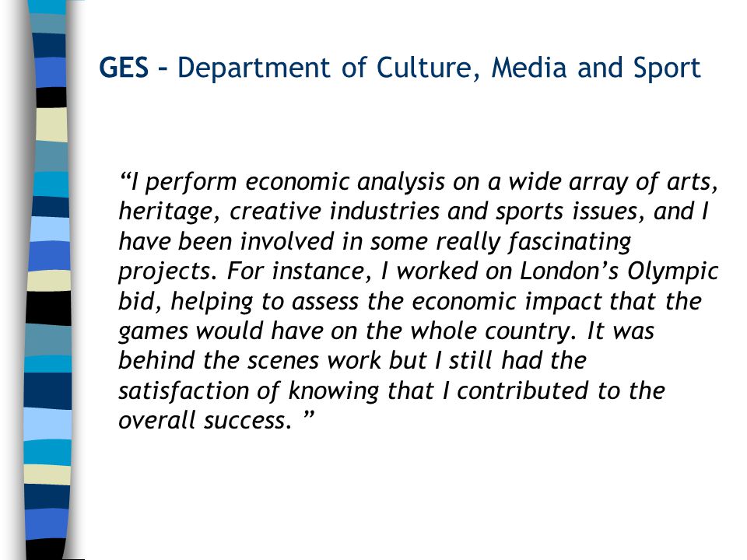Click the word "contributed" in the quote
747x560 pixels.
[x=523, y=391]
